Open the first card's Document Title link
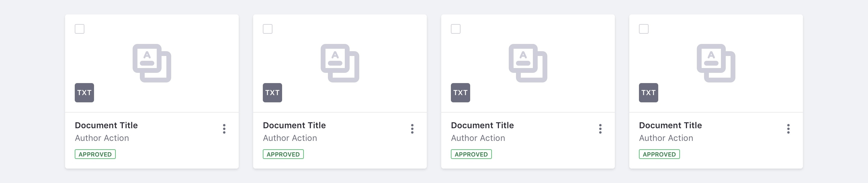Viewport: 868px width, 183px height. 106,126
